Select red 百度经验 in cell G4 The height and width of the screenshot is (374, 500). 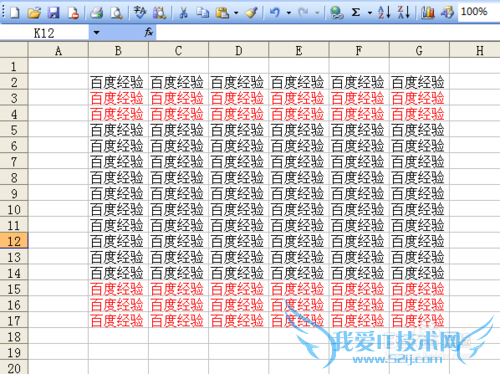click(x=419, y=114)
